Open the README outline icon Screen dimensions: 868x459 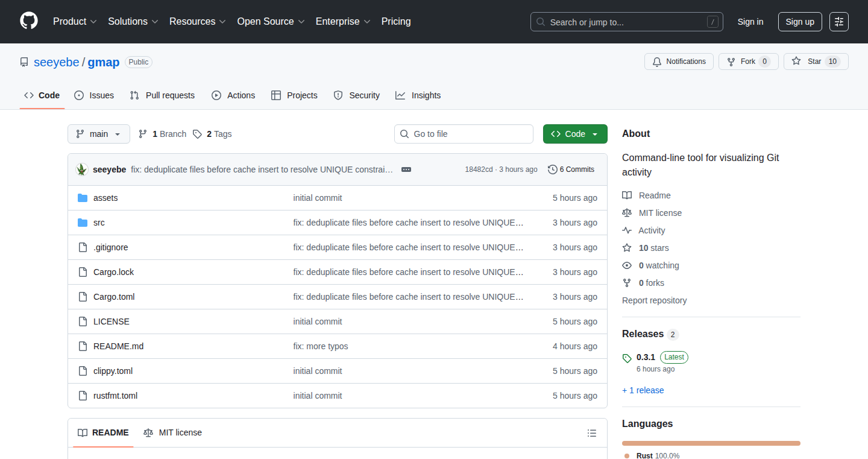(x=592, y=433)
